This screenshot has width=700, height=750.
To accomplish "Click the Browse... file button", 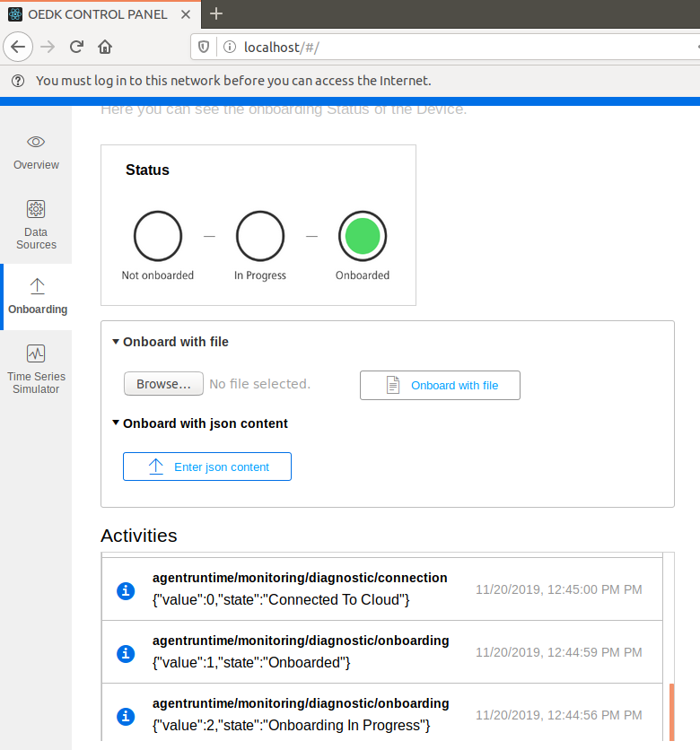I will click(x=163, y=384).
